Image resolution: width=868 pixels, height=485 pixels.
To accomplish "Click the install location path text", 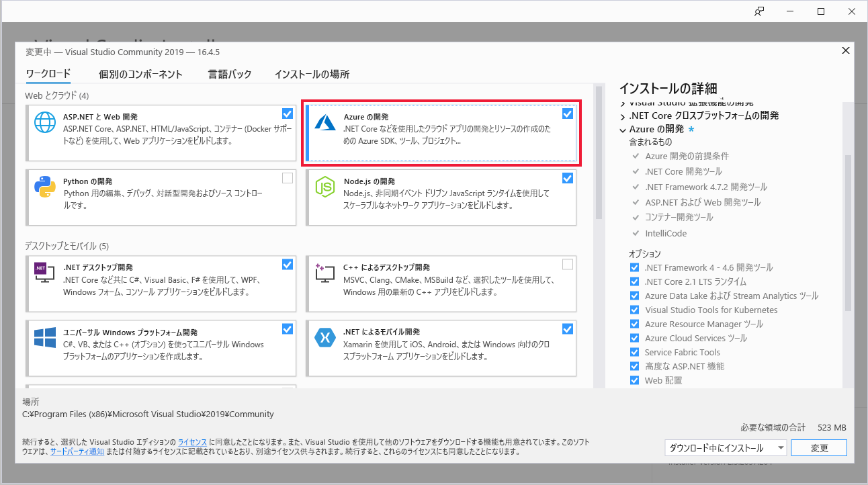I will [x=148, y=414].
